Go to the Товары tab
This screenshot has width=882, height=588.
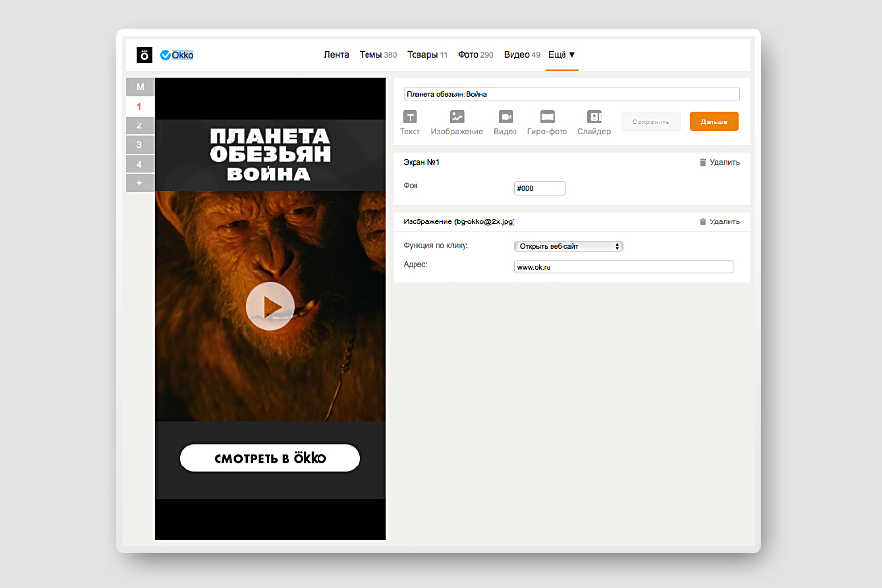pyautogui.click(x=427, y=55)
